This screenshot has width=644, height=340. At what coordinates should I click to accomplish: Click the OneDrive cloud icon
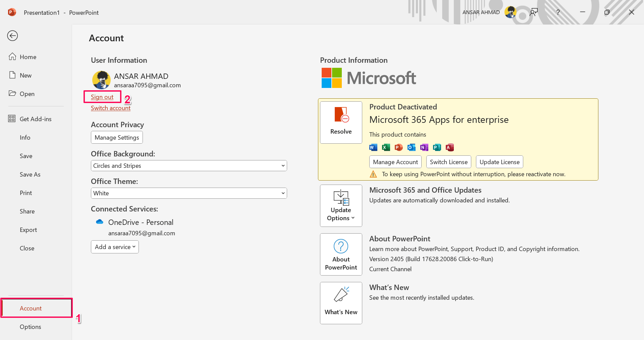click(x=100, y=222)
